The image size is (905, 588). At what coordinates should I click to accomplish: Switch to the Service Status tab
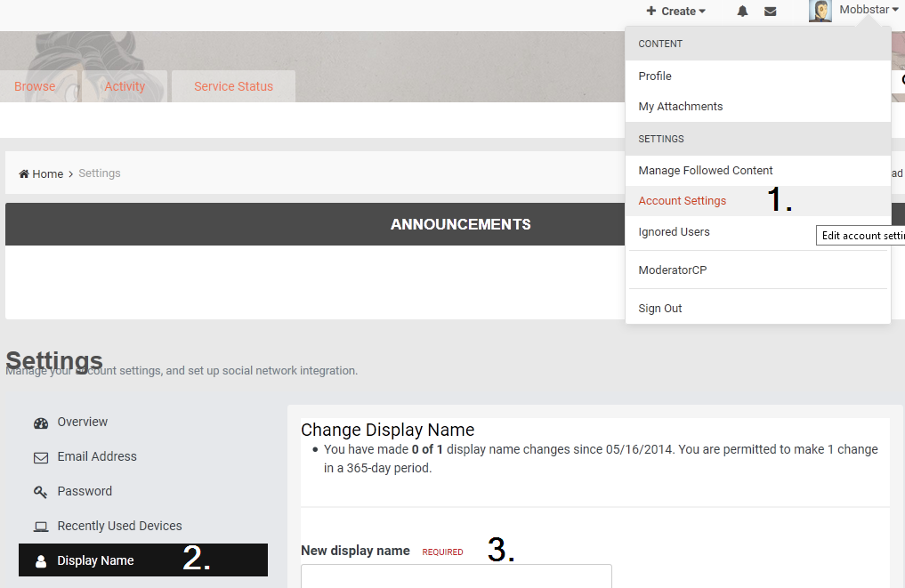[233, 86]
